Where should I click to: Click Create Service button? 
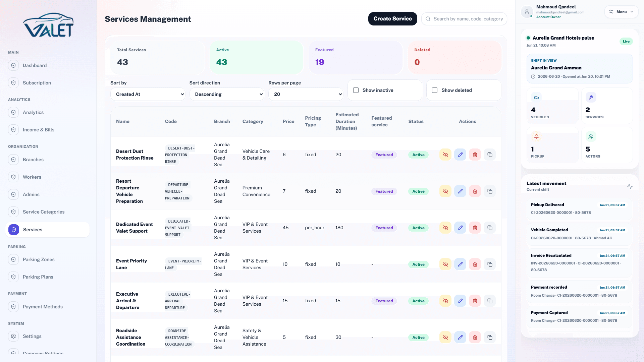coord(392,19)
